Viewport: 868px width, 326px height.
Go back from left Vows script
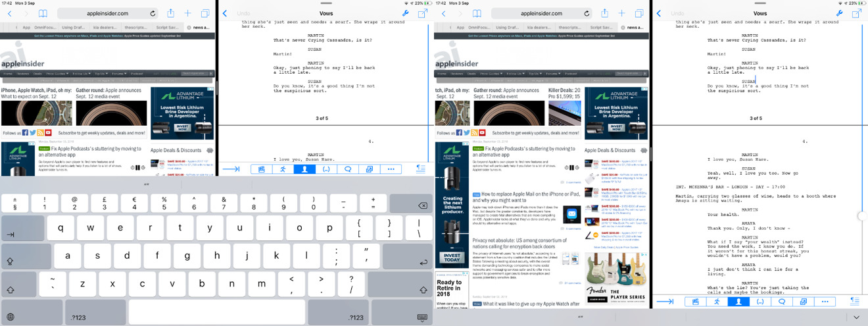tap(225, 13)
